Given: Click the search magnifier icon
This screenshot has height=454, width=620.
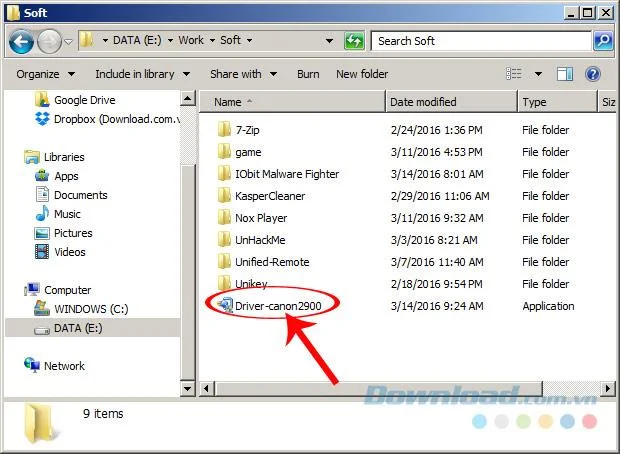Looking at the screenshot, I should [x=603, y=41].
